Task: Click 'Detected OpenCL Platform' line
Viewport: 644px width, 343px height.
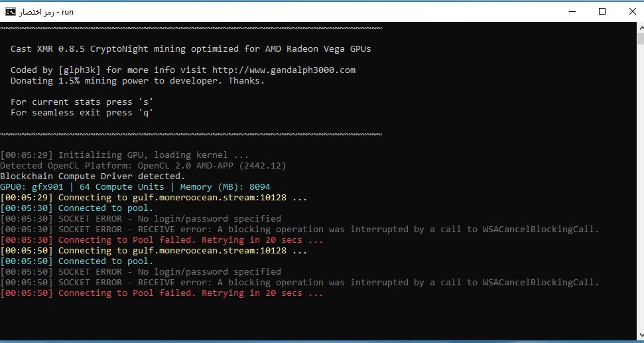Action: 143,166
